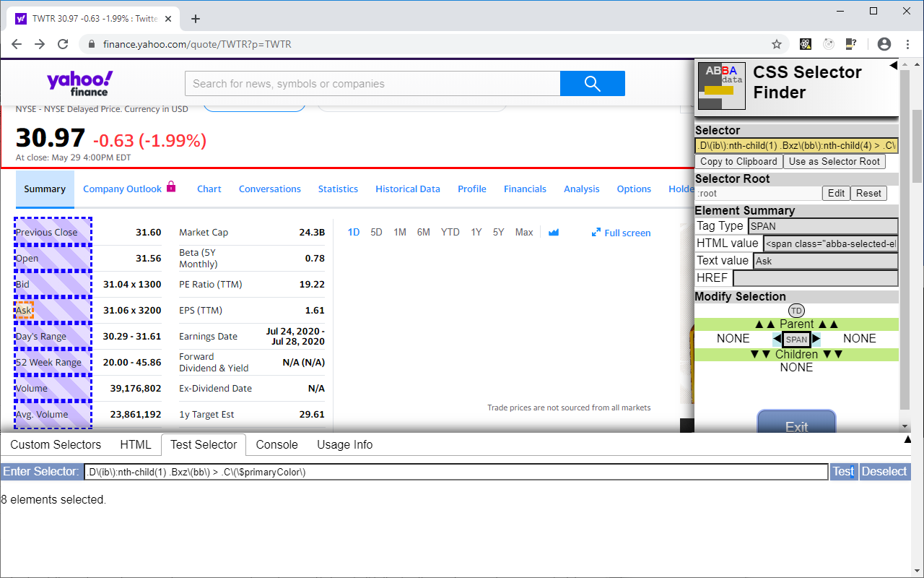Image resolution: width=924 pixels, height=578 pixels.
Task: Click the blue search magnifier button
Action: coord(593,84)
